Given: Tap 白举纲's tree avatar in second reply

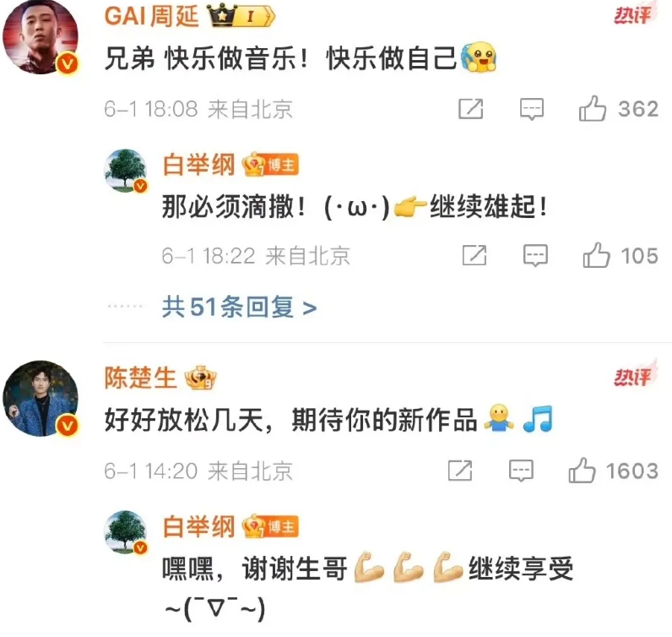Looking at the screenshot, I should pyautogui.click(x=126, y=532).
